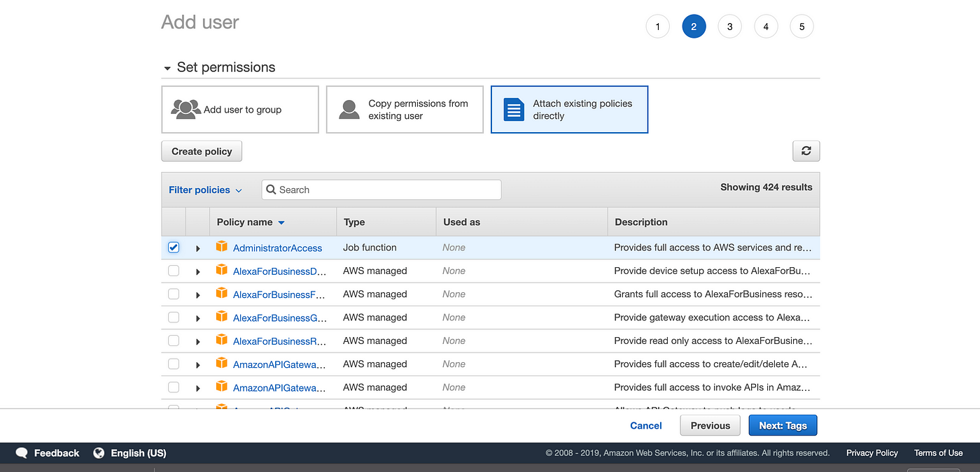Collapse the Set permissions section
This screenshot has height=472, width=980.
click(167, 69)
